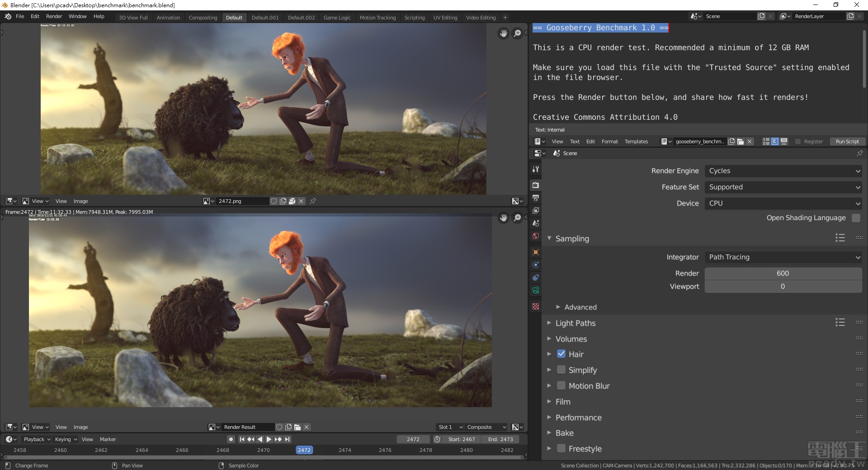Click the Jump to First Frame playback control
868x470 pixels.
pos(242,439)
